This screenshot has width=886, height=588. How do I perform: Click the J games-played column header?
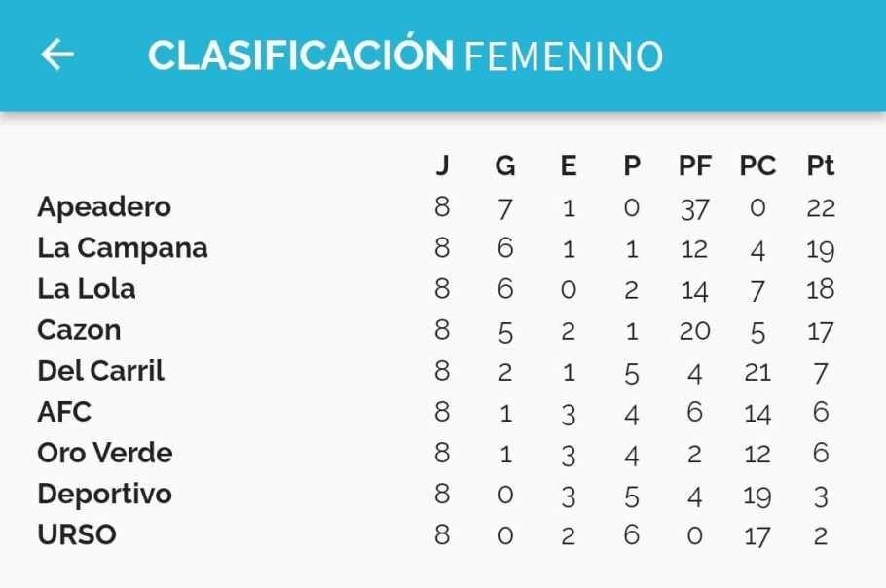(x=442, y=165)
